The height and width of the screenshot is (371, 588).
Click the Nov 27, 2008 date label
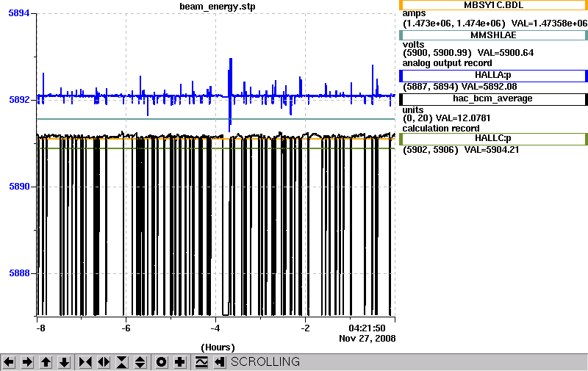tap(367, 339)
